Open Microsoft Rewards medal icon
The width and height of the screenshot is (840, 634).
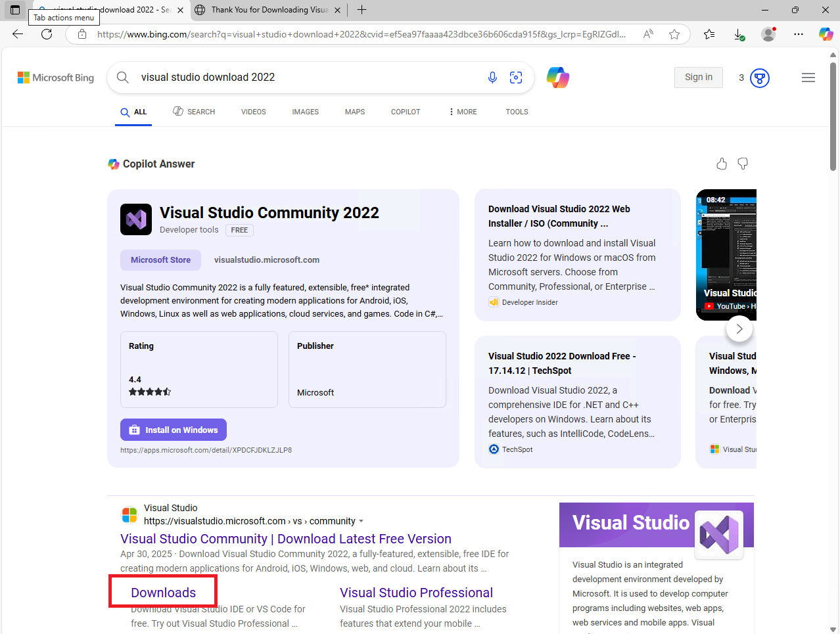click(760, 78)
